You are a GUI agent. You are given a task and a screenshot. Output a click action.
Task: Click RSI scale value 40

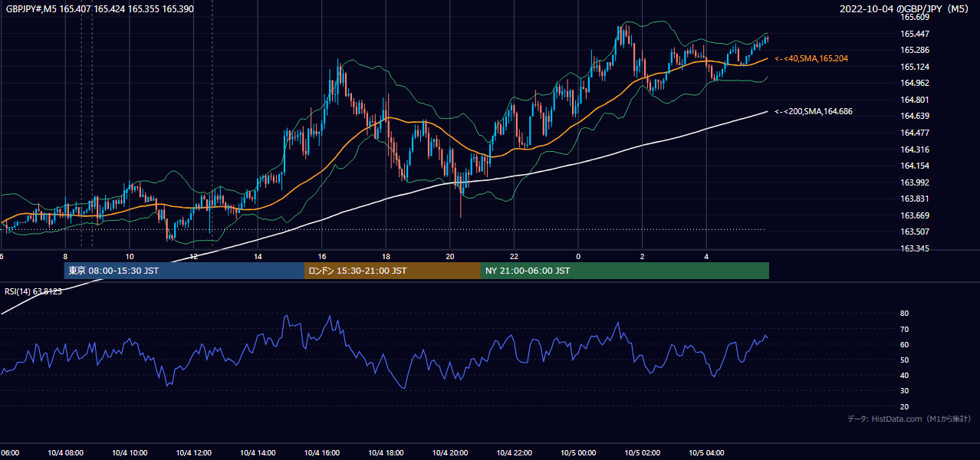(904, 375)
